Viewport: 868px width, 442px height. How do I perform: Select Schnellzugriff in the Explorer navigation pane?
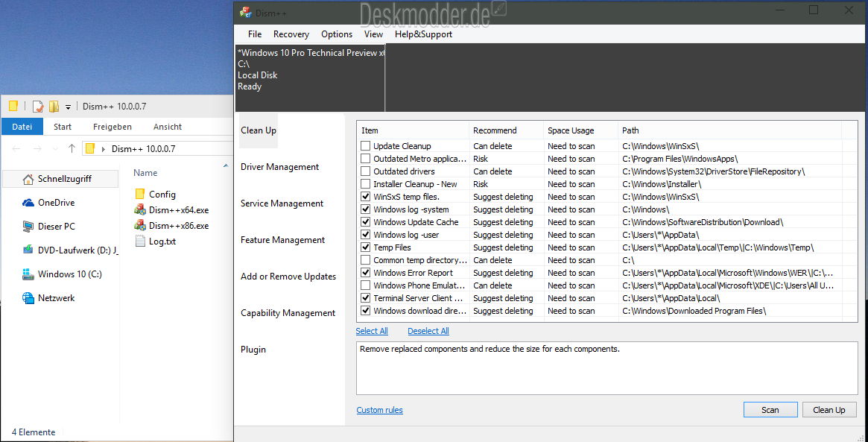(60, 179)
